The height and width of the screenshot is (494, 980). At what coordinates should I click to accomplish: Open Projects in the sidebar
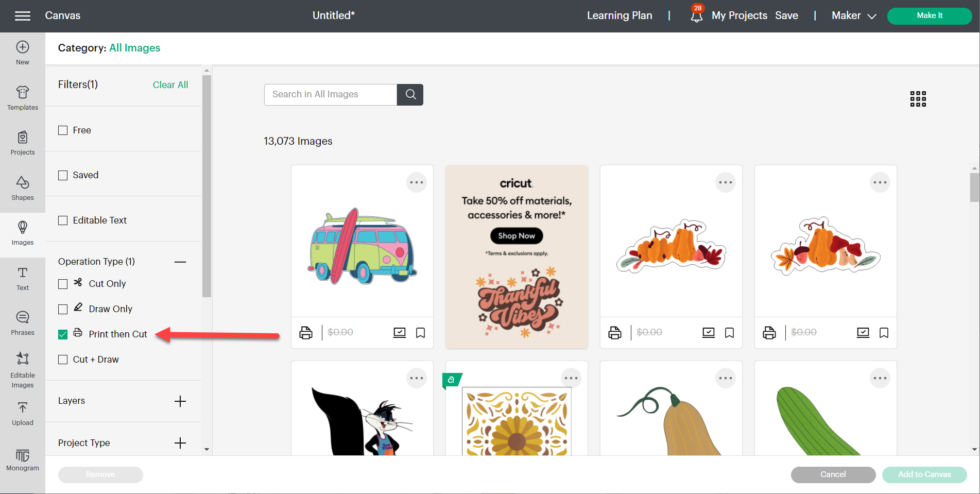click(x=23, y=143)
